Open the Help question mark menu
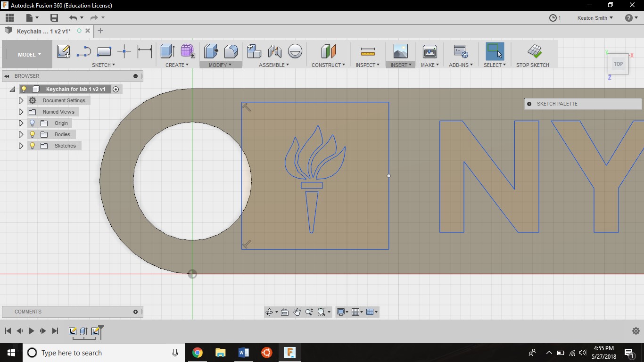 coord(631,18)
